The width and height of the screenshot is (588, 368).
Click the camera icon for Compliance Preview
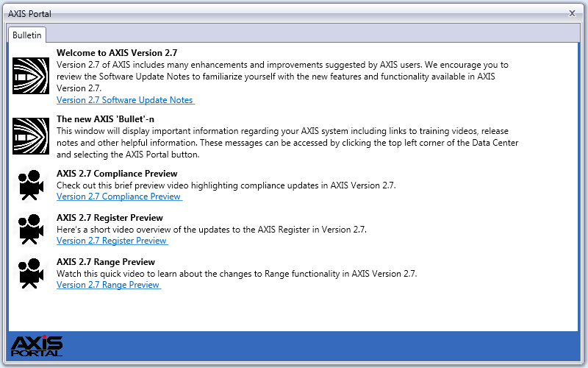tap(31, 185)
